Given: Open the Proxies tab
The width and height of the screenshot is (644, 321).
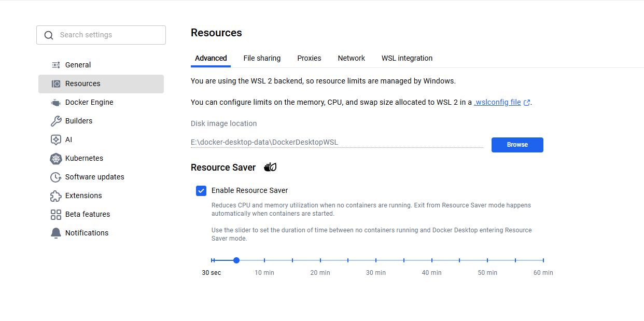Looking at the screenshot, I should pyautogui.click(x=309, y=58).
